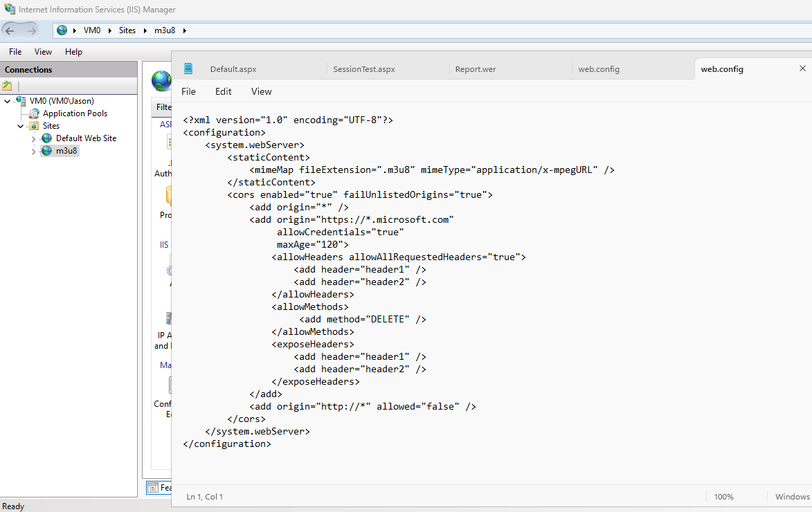Select the m3u8 site in the tree
Image resolution: width=812 pixels, height=512 pixels.
click(x=66, y=151)
